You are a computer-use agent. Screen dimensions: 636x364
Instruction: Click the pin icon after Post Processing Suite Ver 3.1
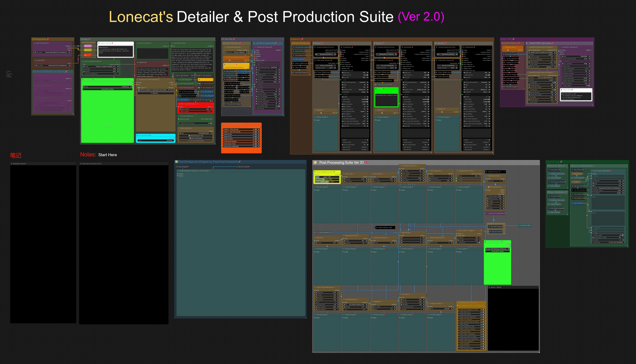[x=366, y=162]
